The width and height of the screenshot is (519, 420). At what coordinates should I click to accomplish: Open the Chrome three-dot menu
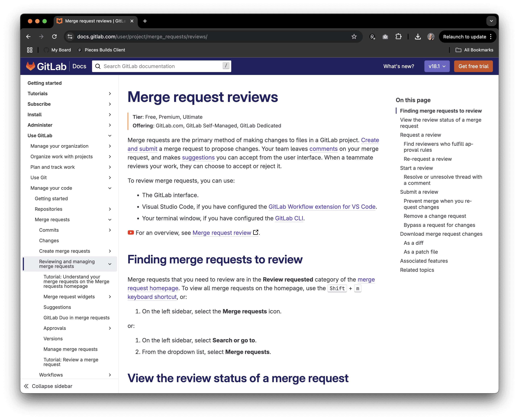(x=491, y=37)
